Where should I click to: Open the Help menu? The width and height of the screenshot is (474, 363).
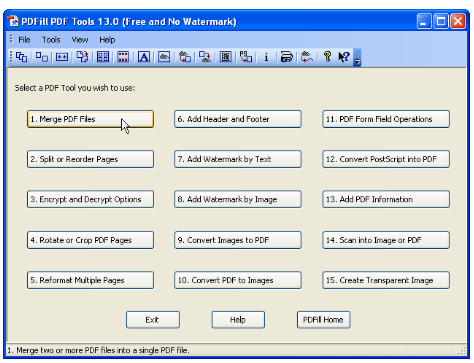click(107, 40)
